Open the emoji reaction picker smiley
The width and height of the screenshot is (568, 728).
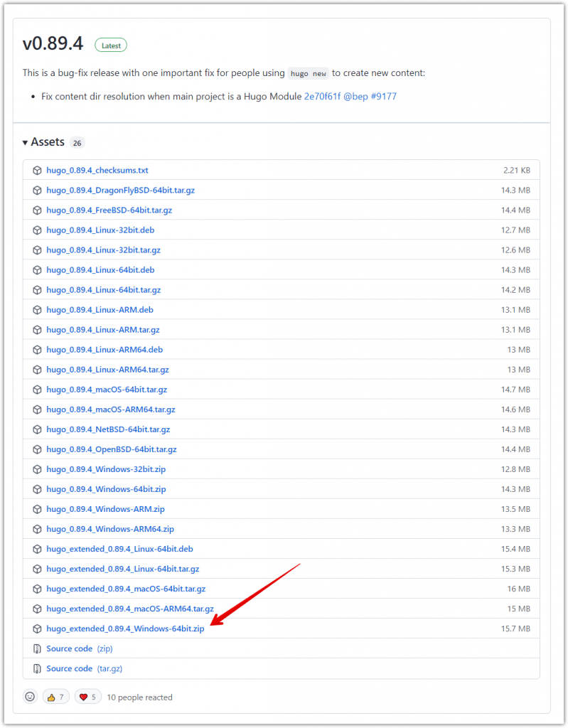[30, 697]
